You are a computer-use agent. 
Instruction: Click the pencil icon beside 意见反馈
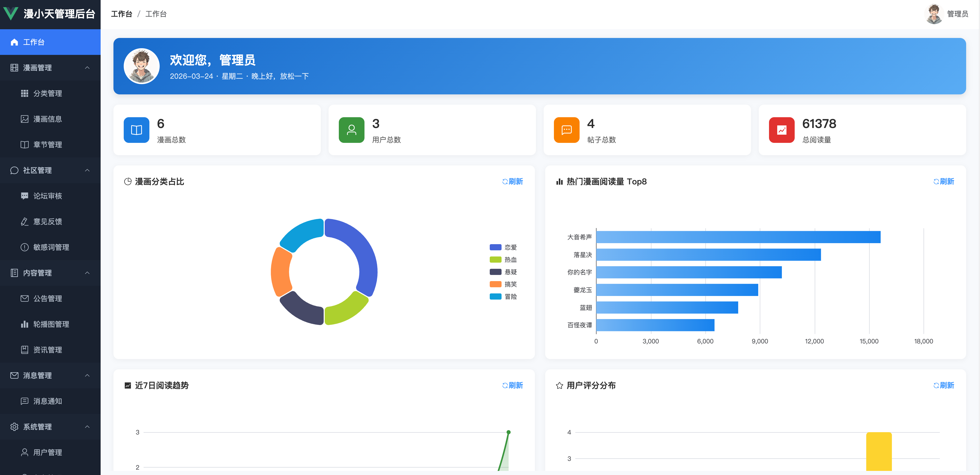coord(25,222)
